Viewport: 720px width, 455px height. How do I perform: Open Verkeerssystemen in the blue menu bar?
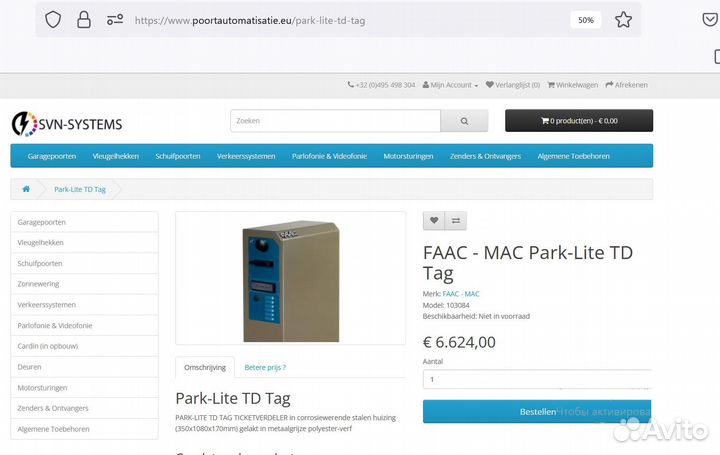click(246, 156)
